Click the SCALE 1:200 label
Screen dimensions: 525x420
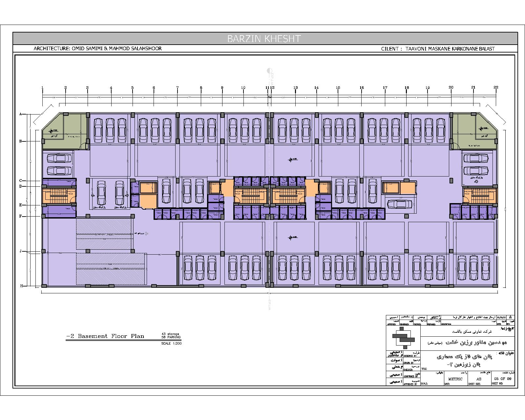tap(171, 344)
